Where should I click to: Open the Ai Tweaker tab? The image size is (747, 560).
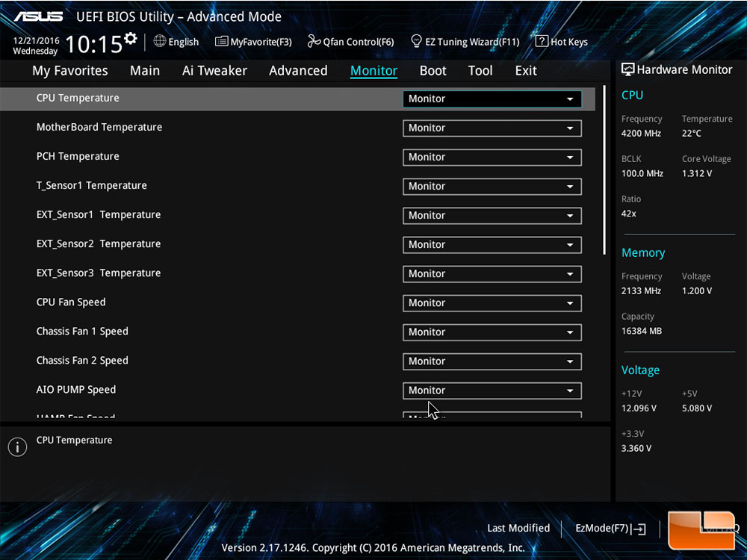pos(214,71)
